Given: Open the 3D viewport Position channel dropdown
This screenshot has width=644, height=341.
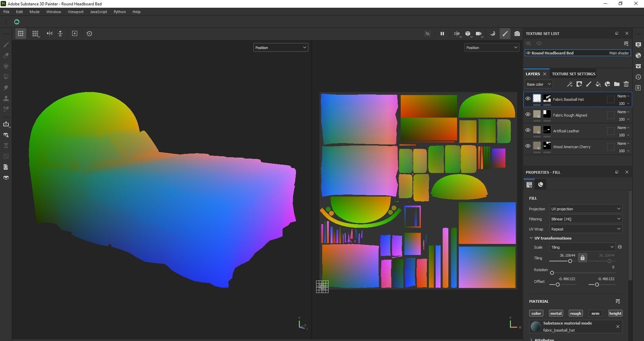Looking at the screenshot, I should click(x=281, y=48).
